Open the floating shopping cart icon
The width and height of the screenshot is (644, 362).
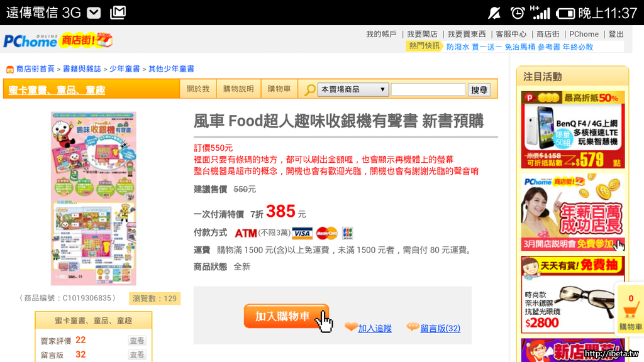click(x=630, y=312)
